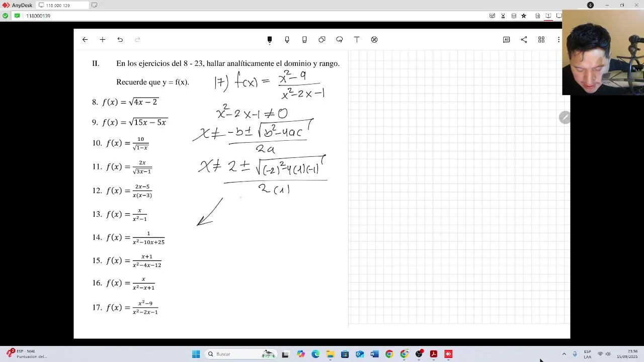Open AnyDesk favorites star icon
The width and height of the screenshot is (644, 362).
(524, 16)
